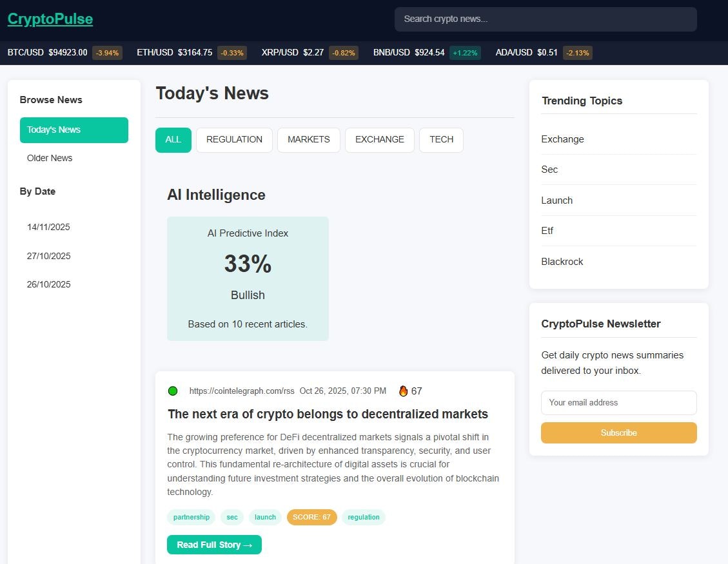The width and height of the screenshot is (728, 564).
Task: Select the Today's News sidebar item
Action: click(74, 130)
